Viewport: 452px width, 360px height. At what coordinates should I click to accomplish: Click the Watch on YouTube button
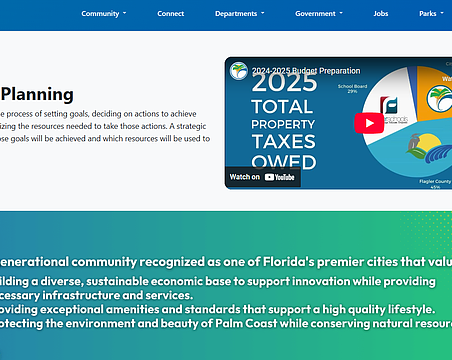click(x=263, y=177)
